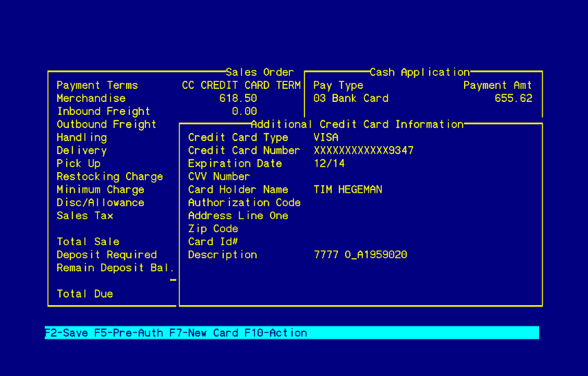
Task: Click the Restocking Charge label
Action: pos(110,176)
